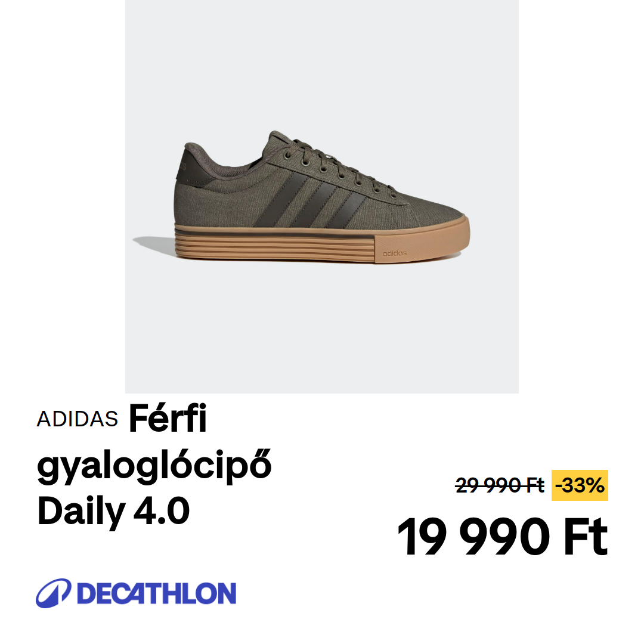This screenshot has height=644, width=644.
Task: Click the word gyaloglócipő in the title
Action: pyautogui.click(x=154, y=466)
